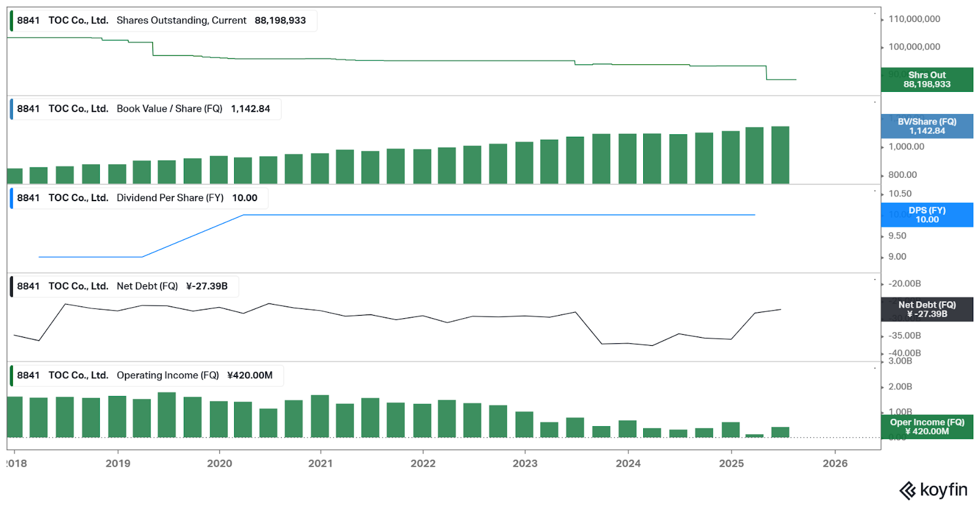
Task: Click the last Operating Income bar
Action: (780, 432)
